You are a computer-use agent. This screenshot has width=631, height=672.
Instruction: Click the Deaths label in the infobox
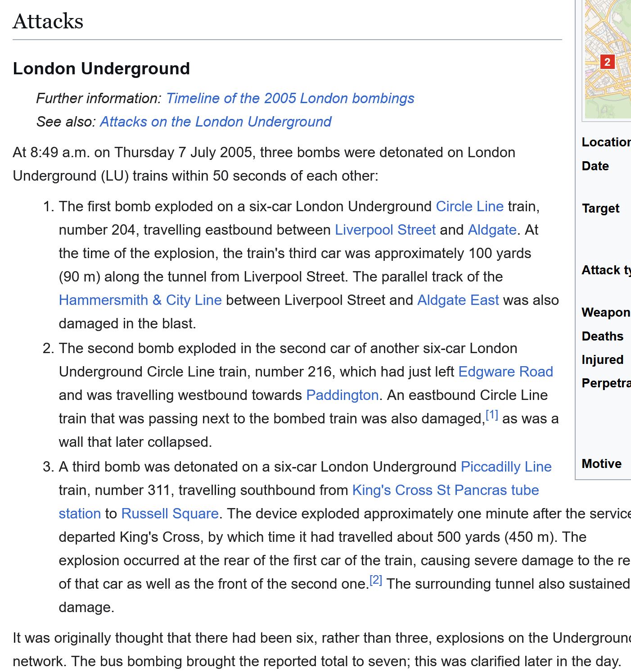click(602, 336)
